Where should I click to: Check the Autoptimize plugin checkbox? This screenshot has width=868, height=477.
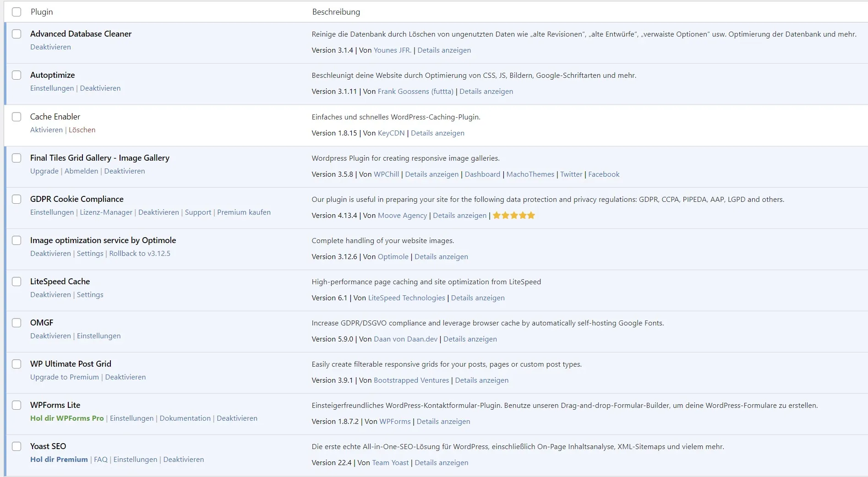tap(16, 75)
